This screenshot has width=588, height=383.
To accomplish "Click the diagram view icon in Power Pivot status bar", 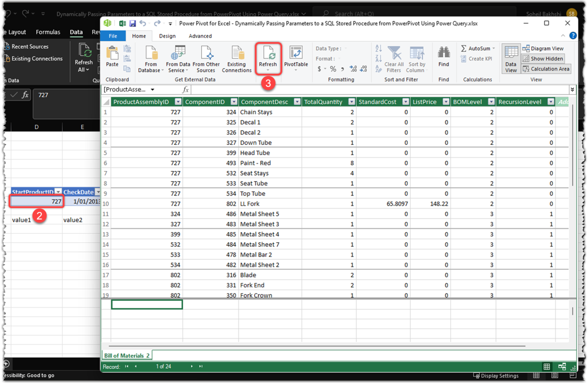I will pos(562,367).
